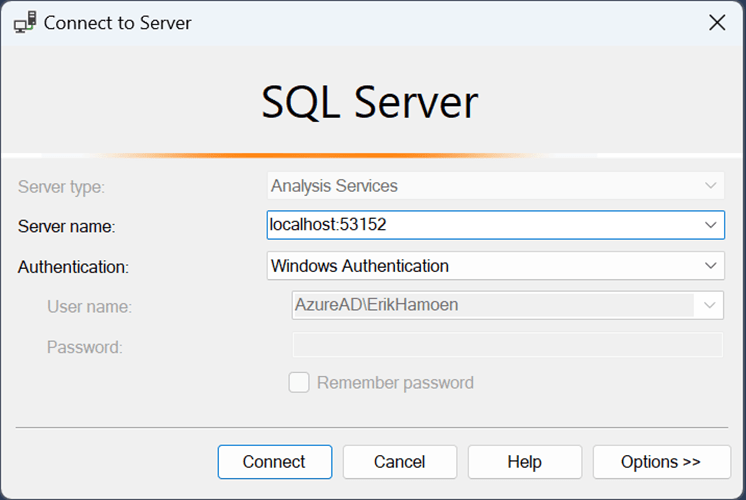Cancel the server connection dialog
Viewport: 746px width, 500px height.
399,462
